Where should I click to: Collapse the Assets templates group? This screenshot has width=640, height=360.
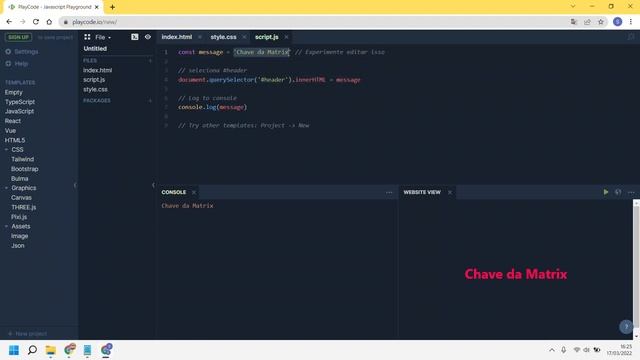pyautogui.click(x=7, y=226)
